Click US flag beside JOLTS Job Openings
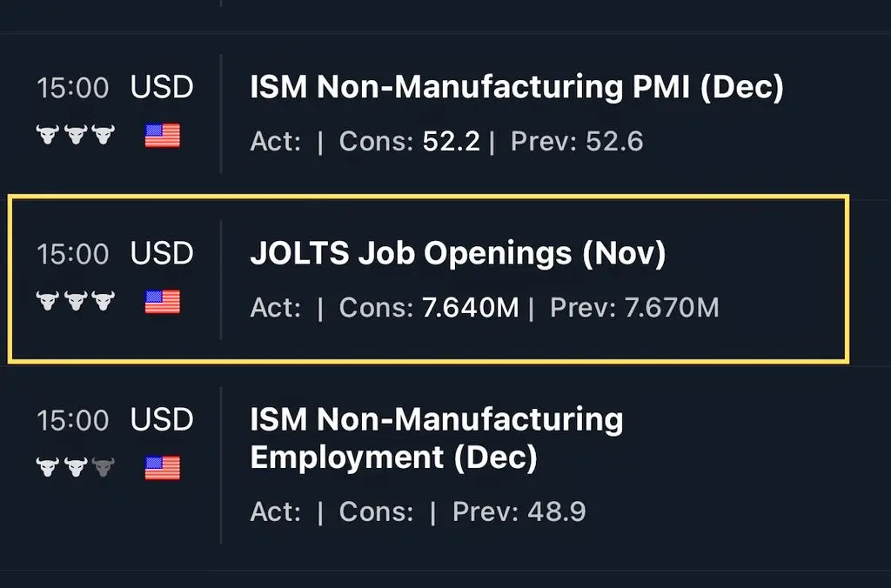The width and height of the screenshot is (891, 588). point(163,302)
